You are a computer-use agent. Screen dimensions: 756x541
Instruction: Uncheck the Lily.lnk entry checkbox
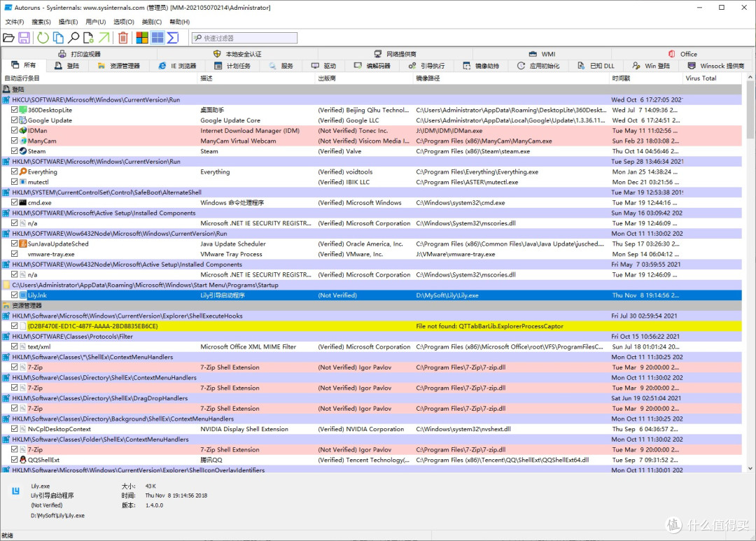tap(15, 295)
